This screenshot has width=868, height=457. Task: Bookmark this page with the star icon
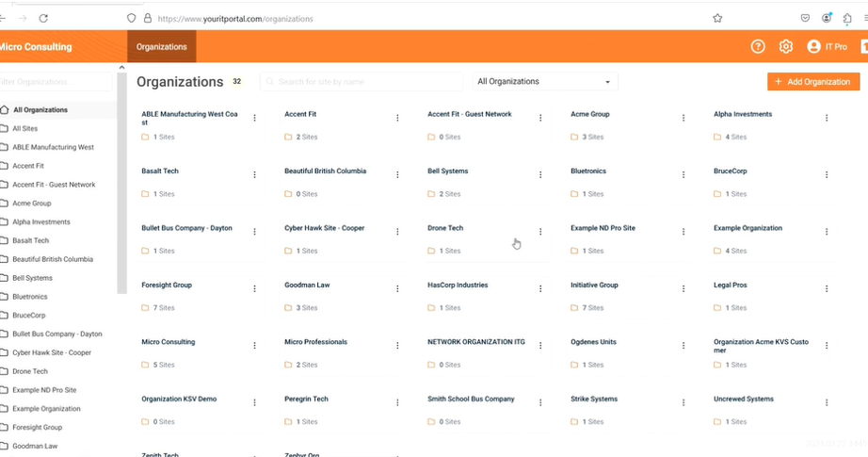(x=717, y=18)
